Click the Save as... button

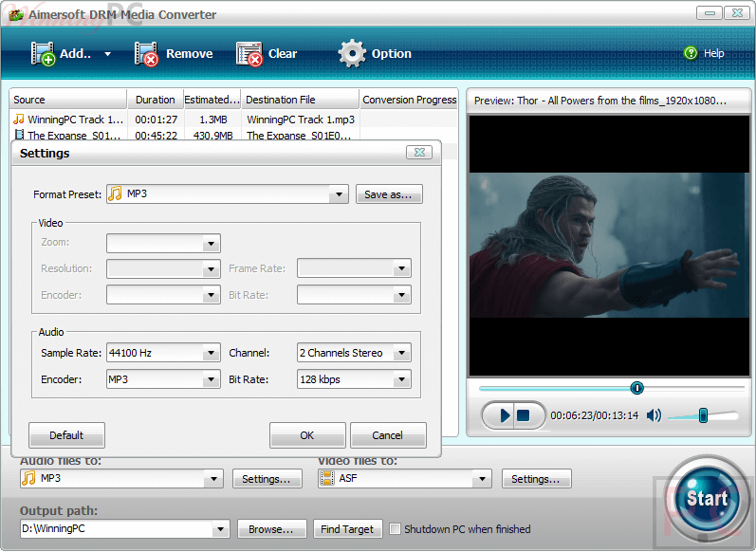pyautogui.click(x=389, y=194)
